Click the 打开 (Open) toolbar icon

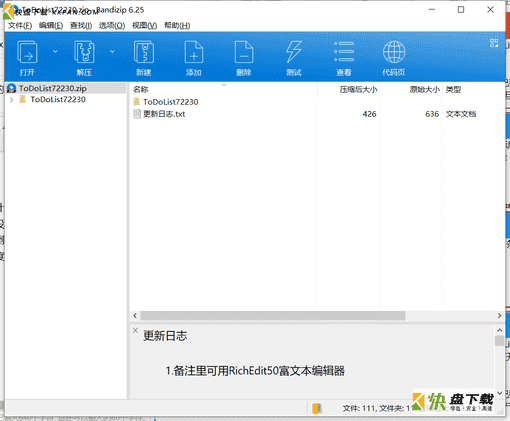pos(27,52)
